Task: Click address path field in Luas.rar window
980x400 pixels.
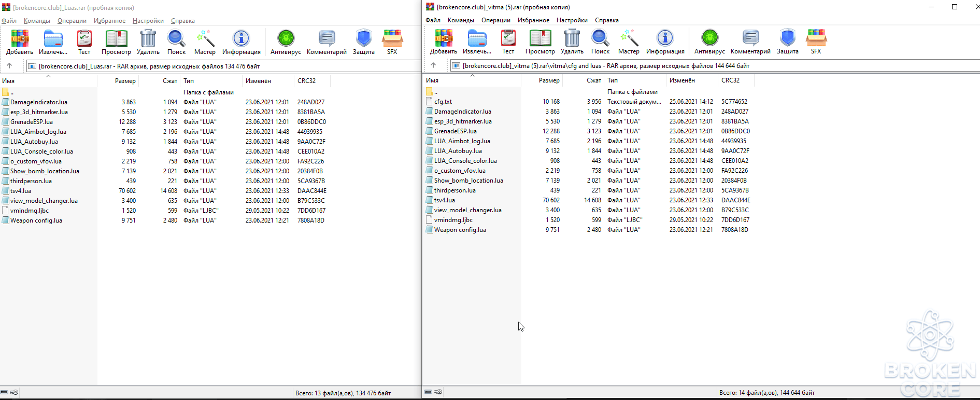Action: coord(224,66)
